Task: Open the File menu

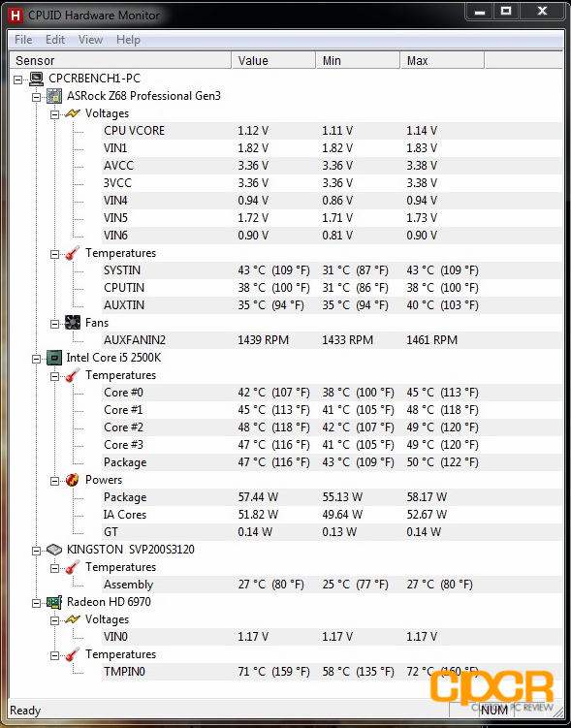Action: [23, 40]
